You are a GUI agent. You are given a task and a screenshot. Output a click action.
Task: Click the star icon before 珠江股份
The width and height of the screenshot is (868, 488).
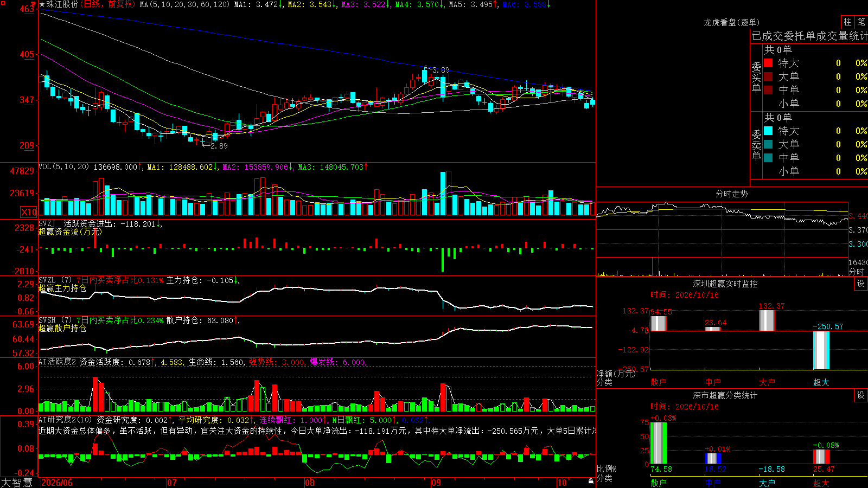coord(42,4)
